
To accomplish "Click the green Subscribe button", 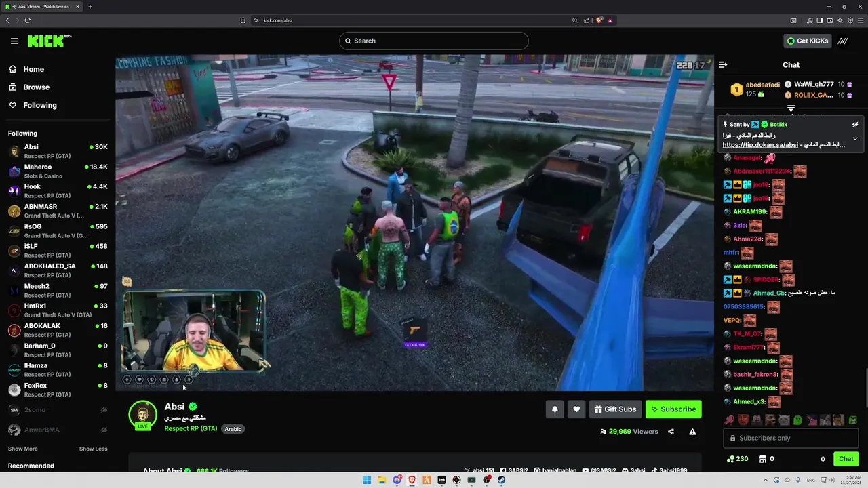I will pyautogui.click(x=673, y=409).
